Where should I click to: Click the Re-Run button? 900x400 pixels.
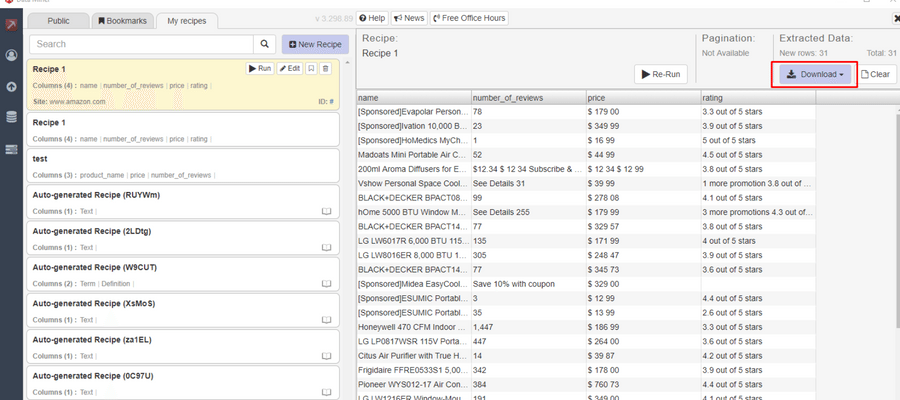click(x=661, y=74)
